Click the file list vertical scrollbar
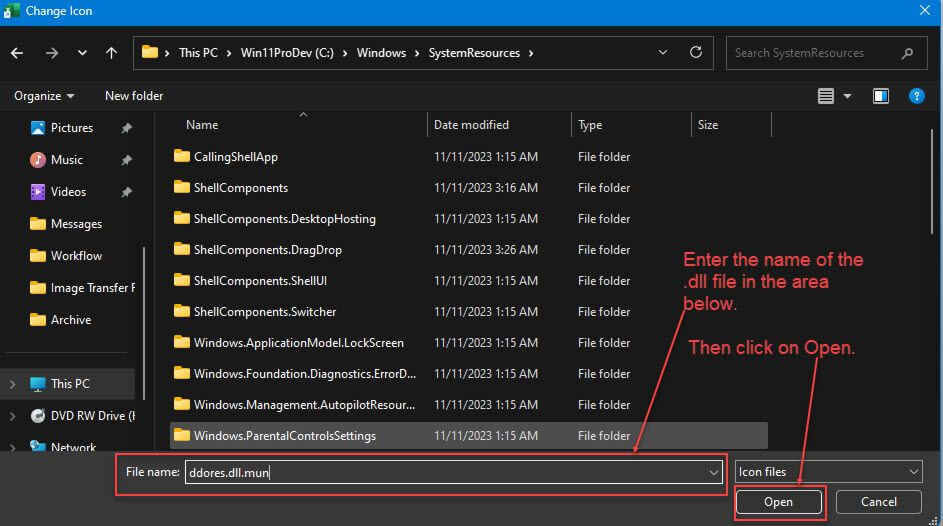This screenshot has width=943, height=526. click(932, 180)
